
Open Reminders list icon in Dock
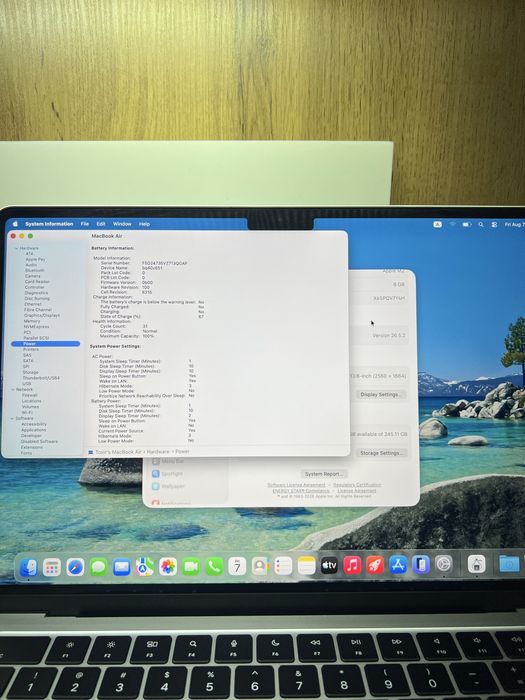[x=283, y=566]
